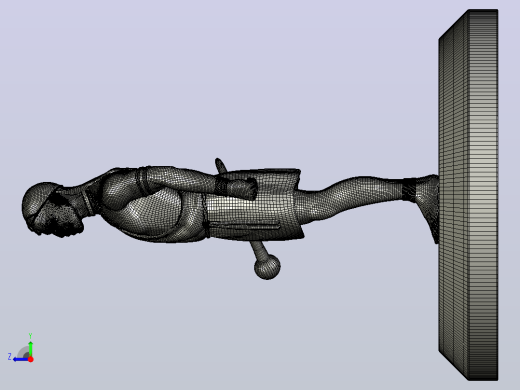Image resolution: width=520 pixels, height=390 pixels.
Task: Select the spherical pommel ball below the figure
Action: click(267, 266)
